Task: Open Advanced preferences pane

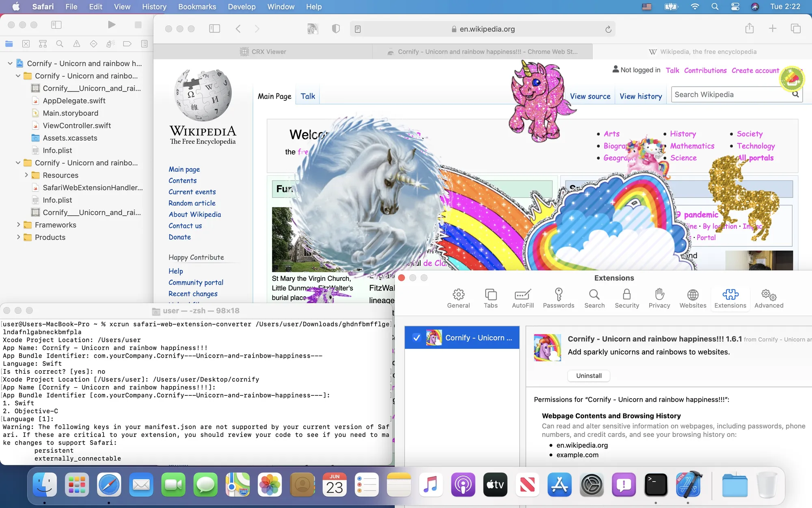Action: (x=769, y=299)
